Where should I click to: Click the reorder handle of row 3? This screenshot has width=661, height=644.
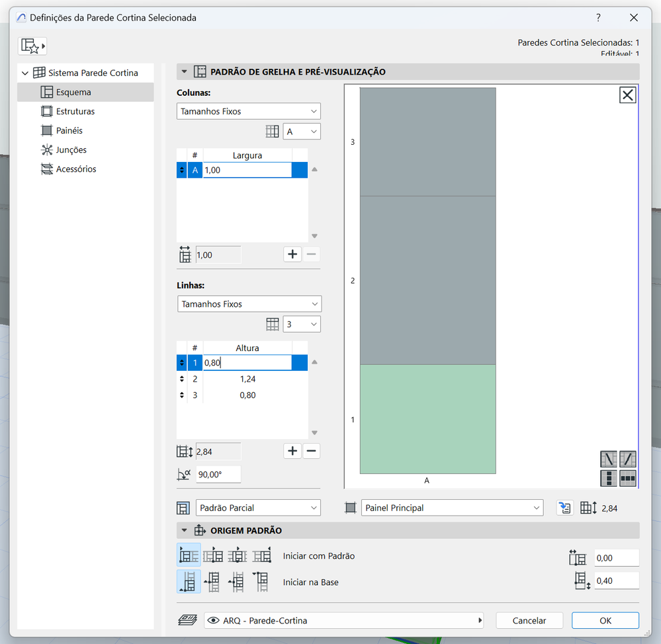[x=182, y=395]
